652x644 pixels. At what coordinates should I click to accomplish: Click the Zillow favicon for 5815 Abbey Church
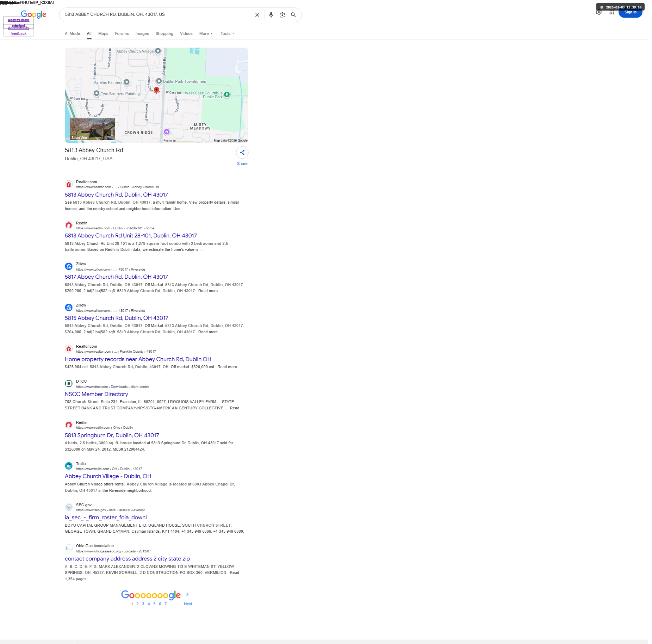point(69,308)
